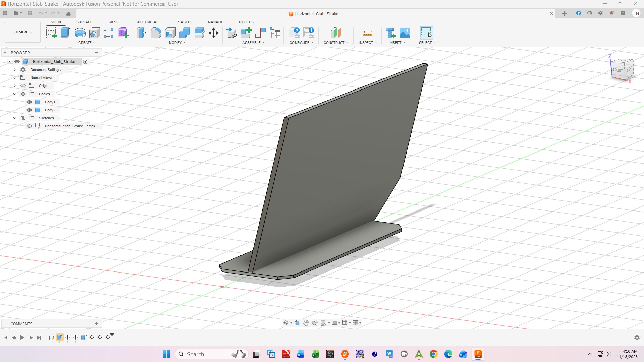Image resolution: width=644 pixels, height=362 pixels.
Task: Hide Body1 using its eye icon
Action: point(29,102)
